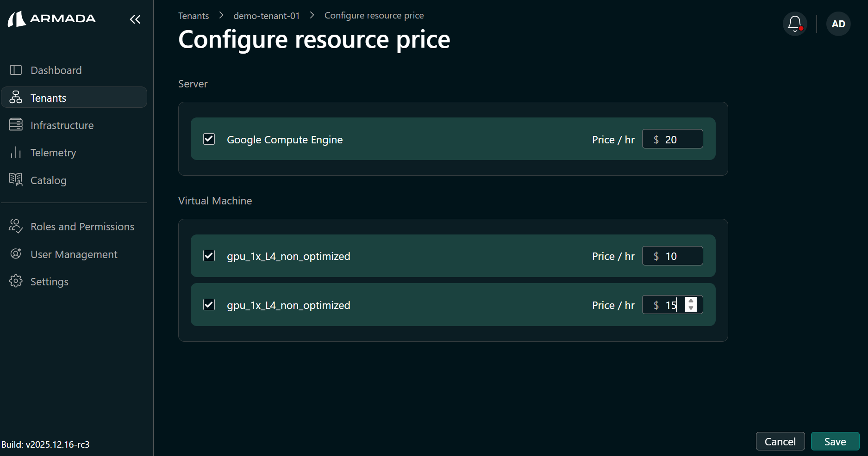Open the Dashboard from the sidebar
The height and width of the screenshot is (456, 868).
click(56, 70)
